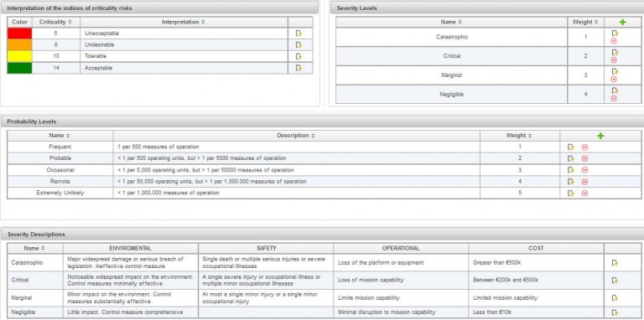Add a new severity level
The image size is (644, 320).
coord(623,22)
